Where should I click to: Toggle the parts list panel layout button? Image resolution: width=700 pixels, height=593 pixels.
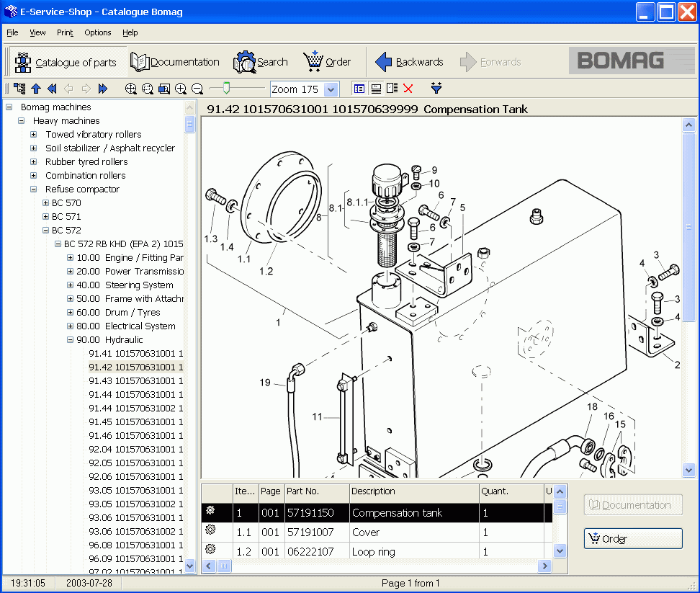click(x=376, y=89)
